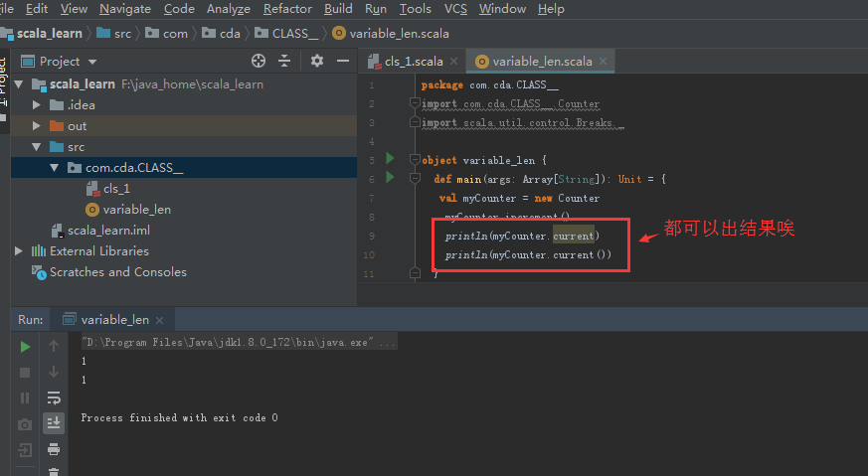Click scala_learn breadcrumb in navigation bar

[42, 34]
